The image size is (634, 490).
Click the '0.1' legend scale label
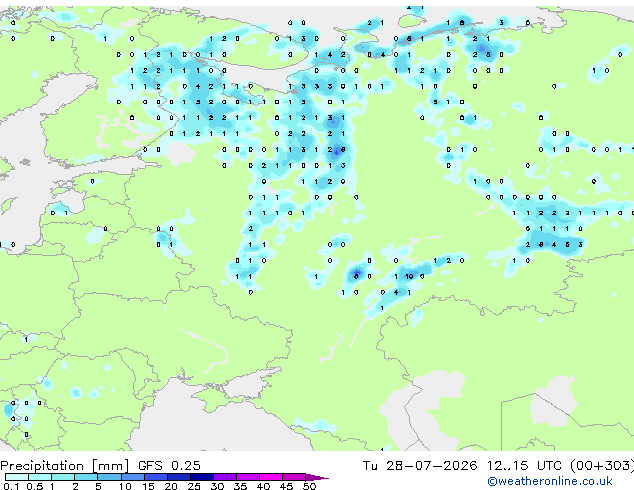click(x=11, y=486)
